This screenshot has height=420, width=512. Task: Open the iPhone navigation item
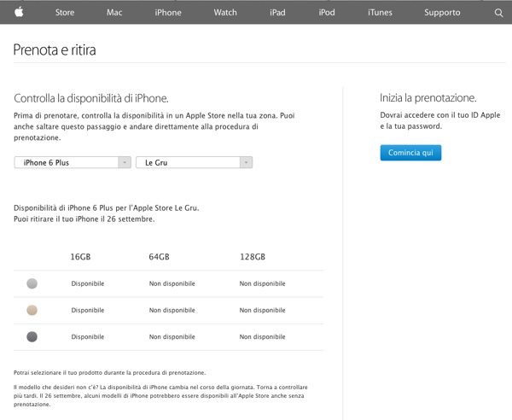pyautogui.click(x=168, y=13)
